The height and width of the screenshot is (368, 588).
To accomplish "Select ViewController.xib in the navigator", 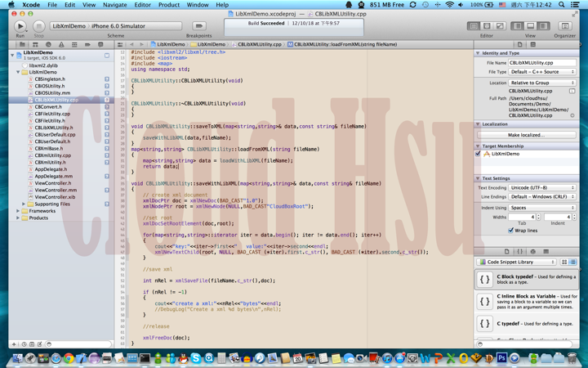I will click(55, 197).
